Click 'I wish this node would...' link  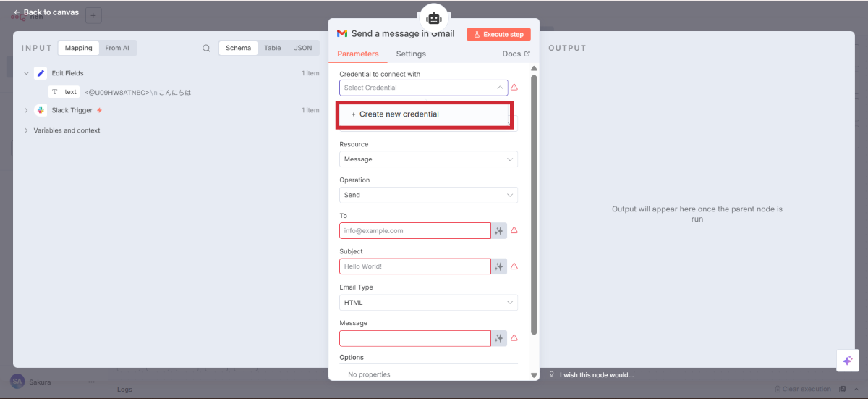click(x=596, y=374)
